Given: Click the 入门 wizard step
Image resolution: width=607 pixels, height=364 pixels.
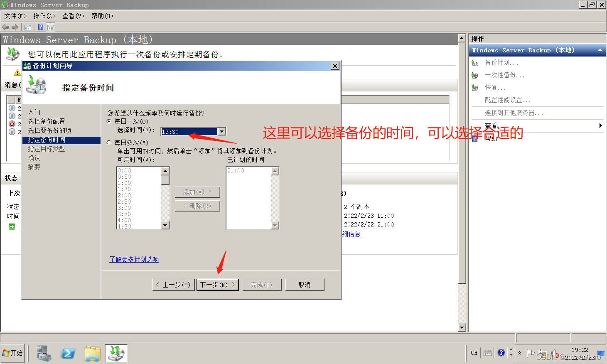Looking at the screenshot, I should (34, 112).
